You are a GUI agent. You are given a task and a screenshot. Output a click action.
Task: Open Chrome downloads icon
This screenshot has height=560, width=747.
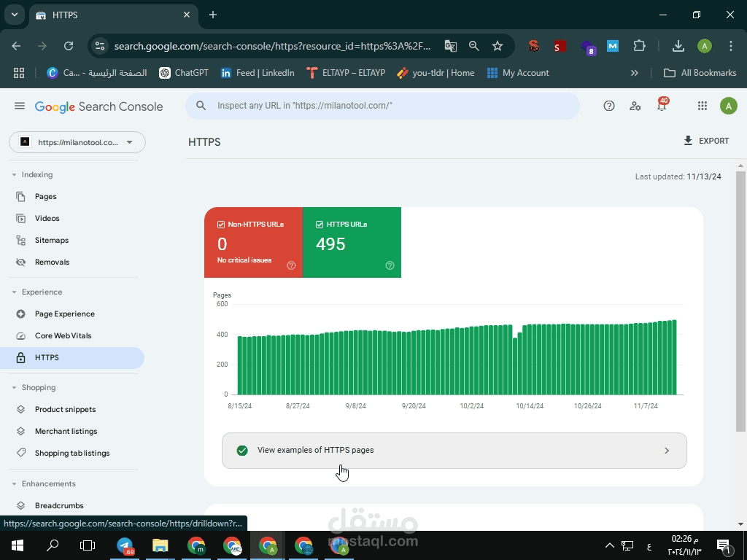678,46
